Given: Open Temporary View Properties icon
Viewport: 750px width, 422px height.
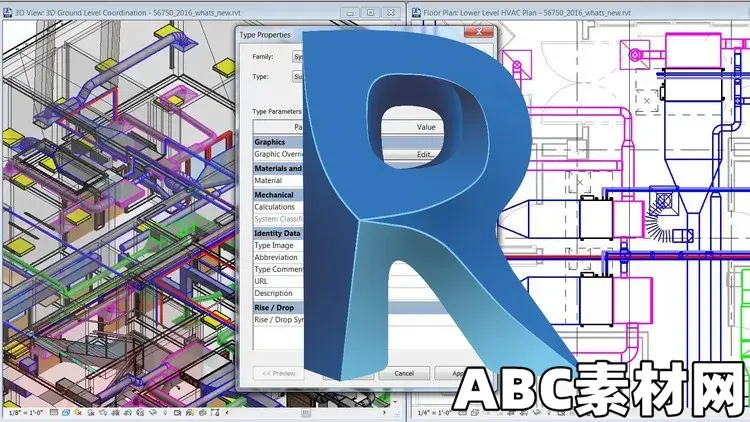Looking at the screenshot, I should [177, 412].
